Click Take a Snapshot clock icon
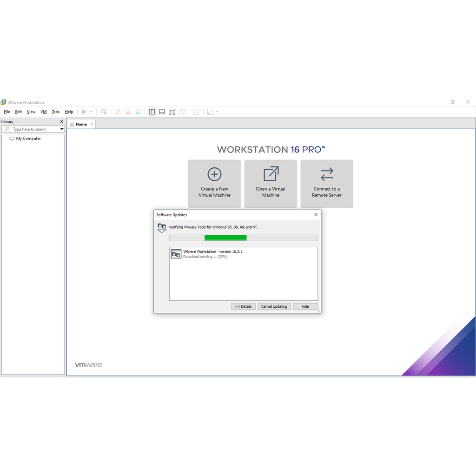The image size is (476, 476). (118, 112)
